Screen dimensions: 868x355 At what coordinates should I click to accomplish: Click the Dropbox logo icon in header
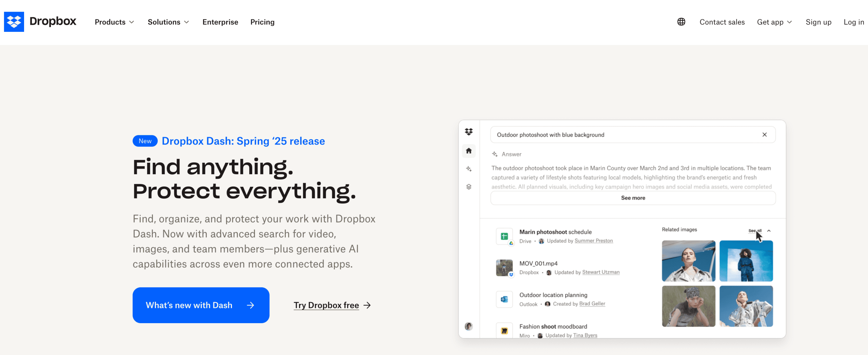pos(14,22)
